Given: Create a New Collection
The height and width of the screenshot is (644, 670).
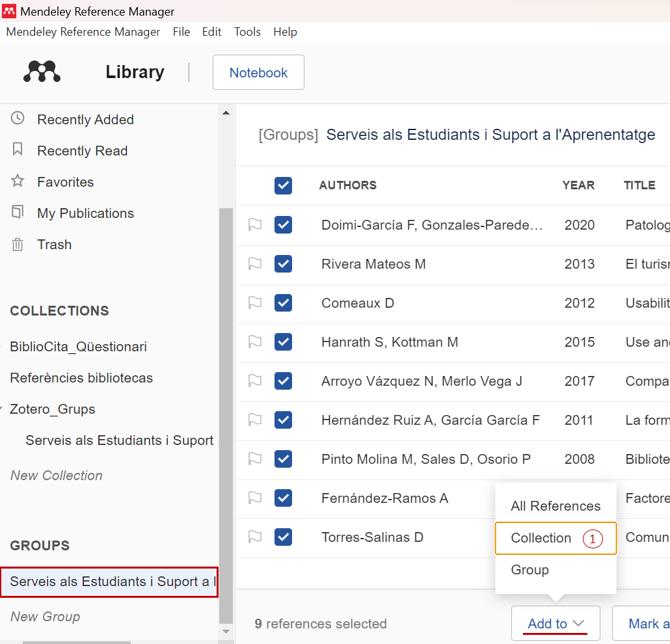Looking at the screenshot, I should tap(57, 476).
